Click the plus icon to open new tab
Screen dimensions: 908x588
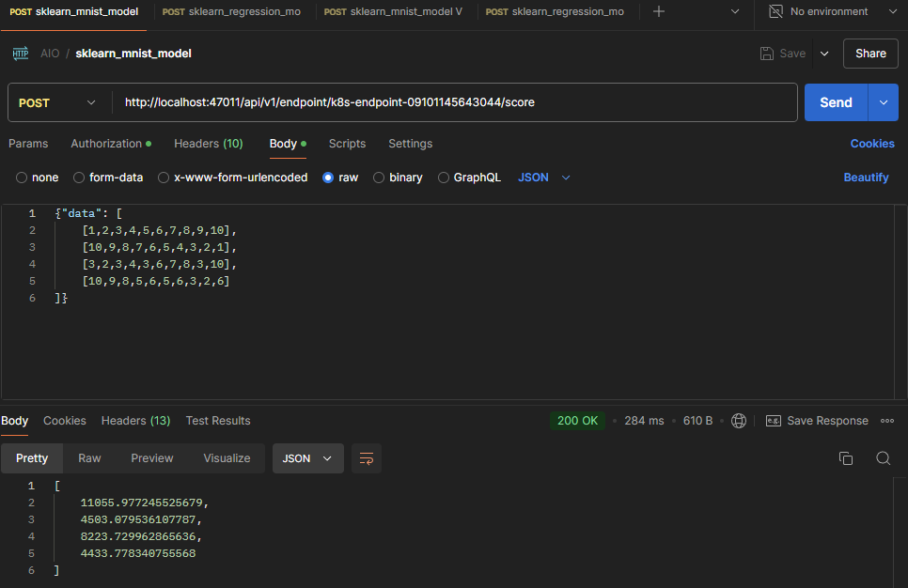pyautogui.click(x=659, y=11)
